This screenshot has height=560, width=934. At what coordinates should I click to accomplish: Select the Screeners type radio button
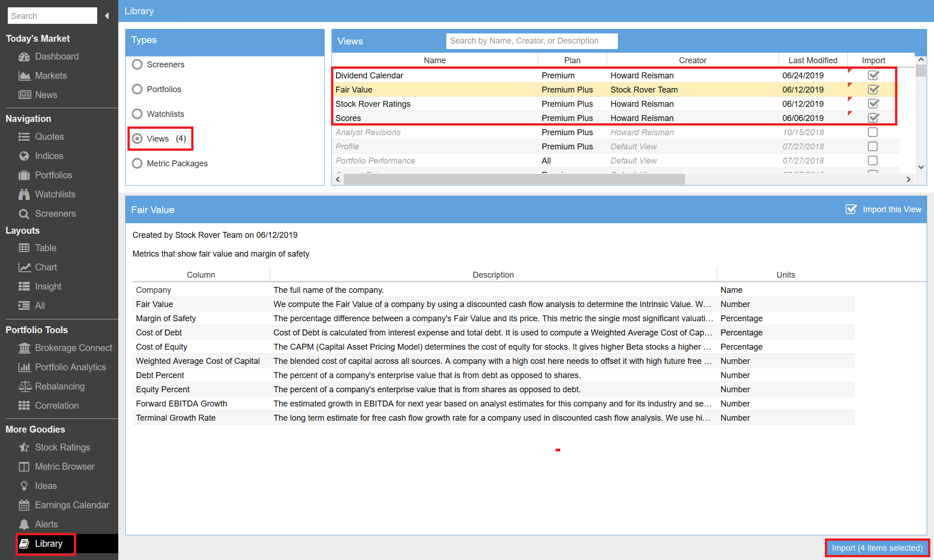tap(137, 65)
